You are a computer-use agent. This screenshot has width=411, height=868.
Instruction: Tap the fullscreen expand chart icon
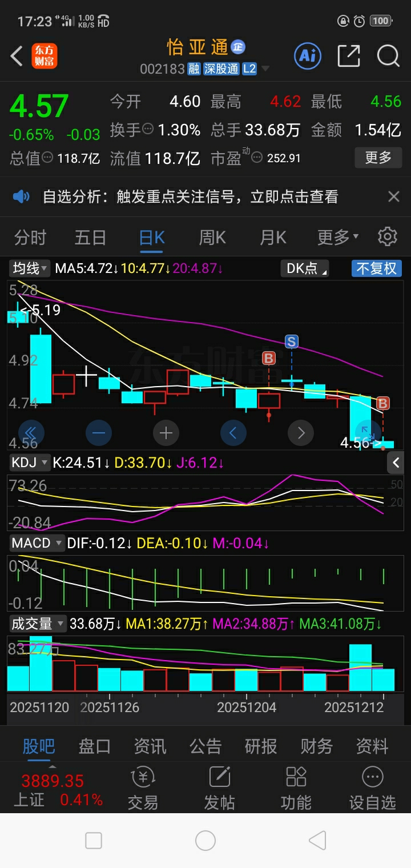click(x=368, y=433)
